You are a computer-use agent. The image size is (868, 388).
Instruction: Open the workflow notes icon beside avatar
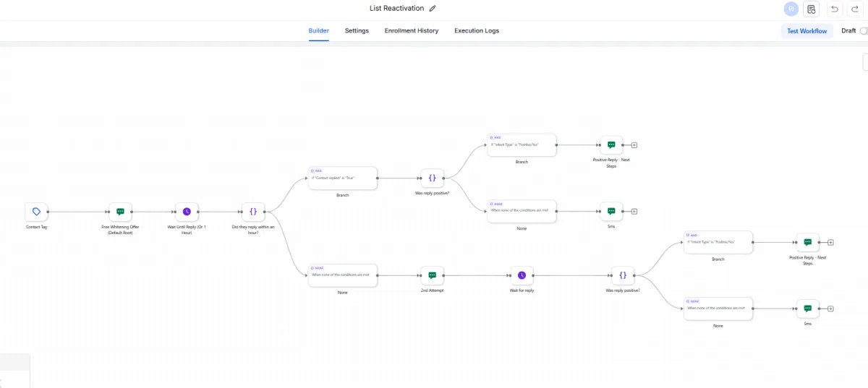(812, 9)
